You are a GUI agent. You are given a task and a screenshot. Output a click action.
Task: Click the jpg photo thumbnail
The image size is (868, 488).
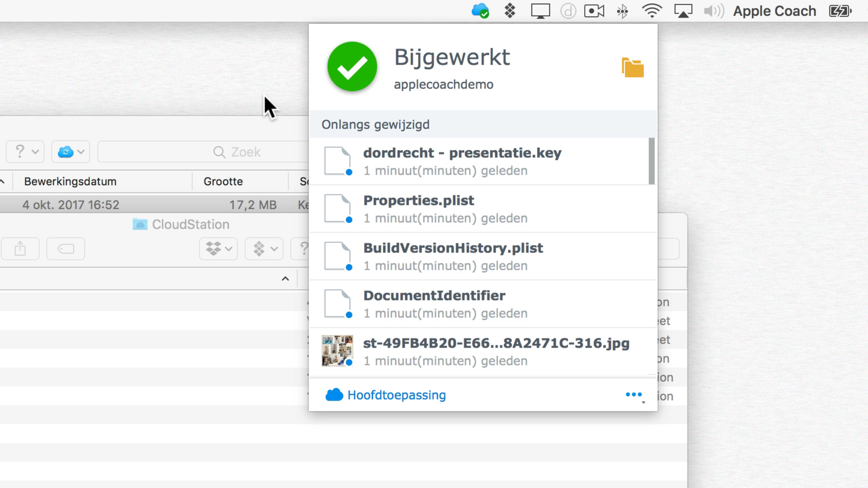(337, 351)
